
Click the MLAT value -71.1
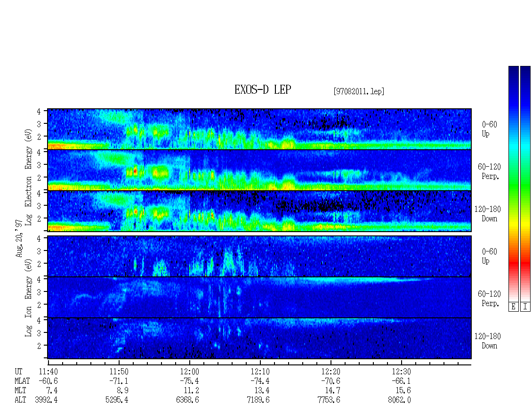(119, 381)
